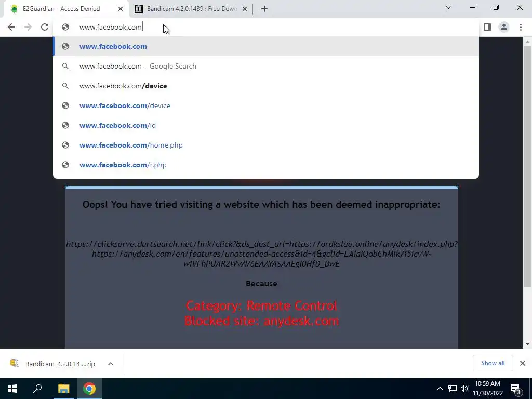Open the Chrome profile avatar
532x399 pixels.
[x=504, y=27]
